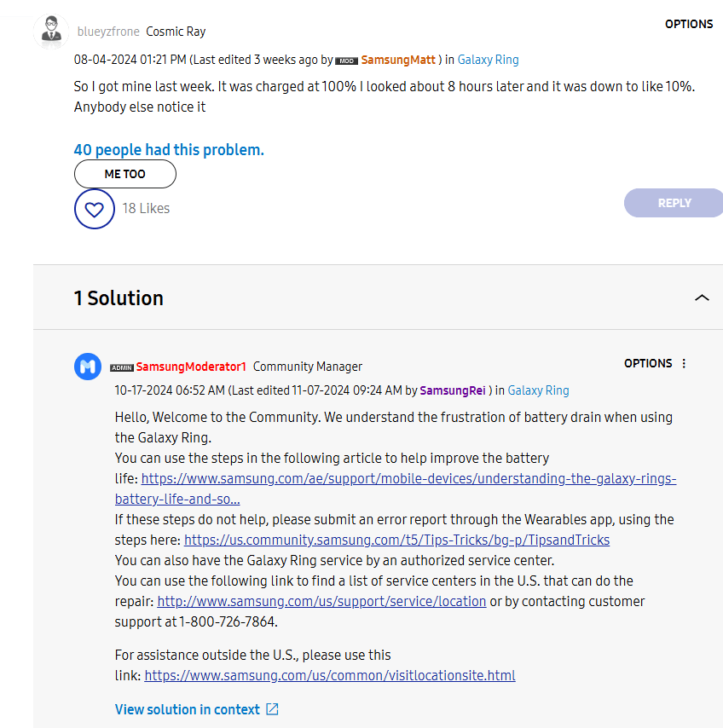Open the blueyzfrone user profile link
The width and height of the screenshot is (723, 728).
[107, 32]
